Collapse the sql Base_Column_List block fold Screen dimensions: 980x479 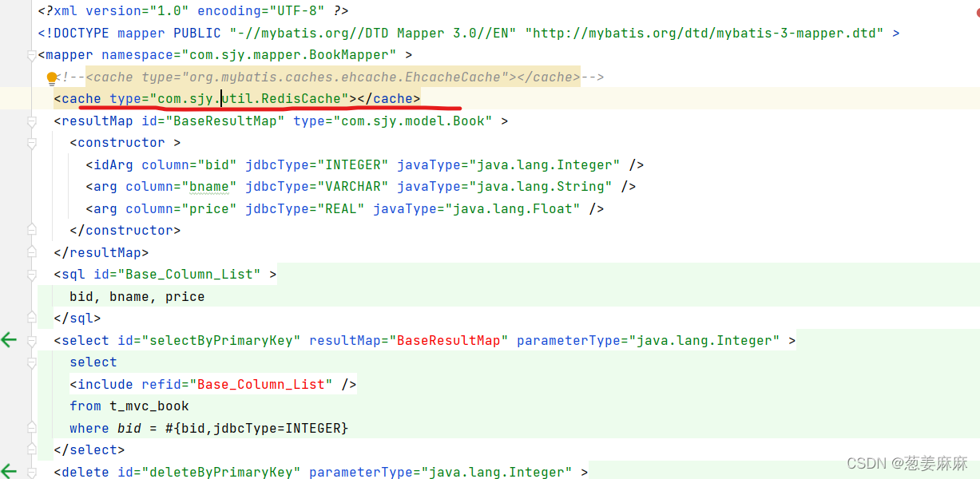click(x=32, y=275)
